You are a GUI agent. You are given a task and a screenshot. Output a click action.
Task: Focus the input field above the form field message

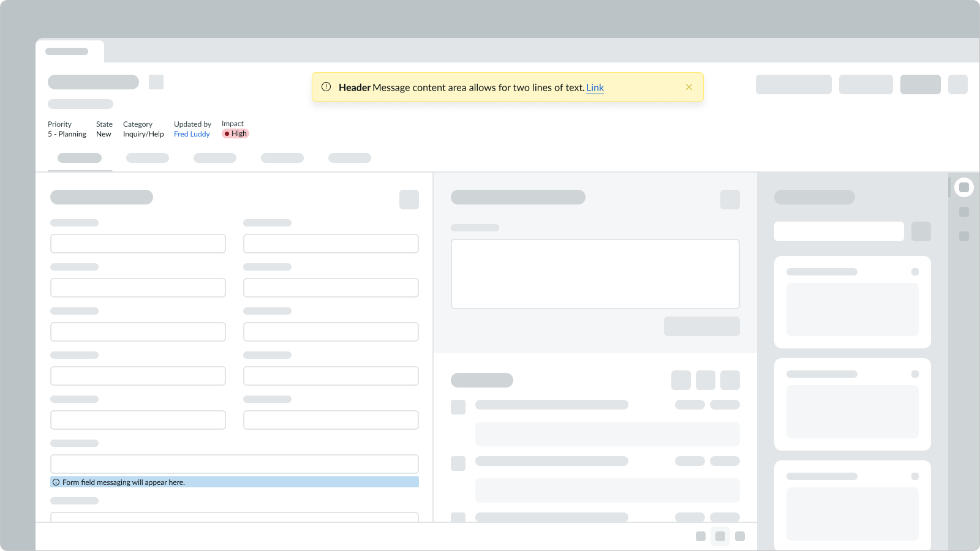pyautogui.click(x=235, y=464)
